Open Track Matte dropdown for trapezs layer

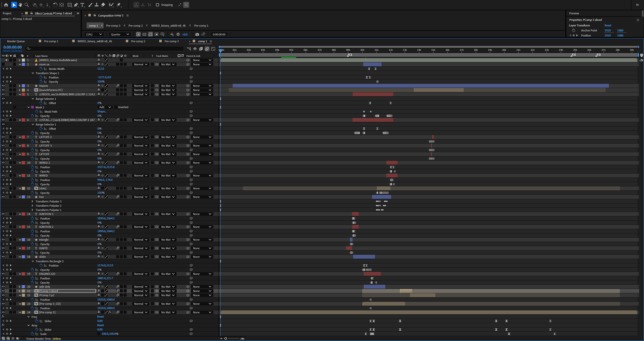click(x=168, y=86)
